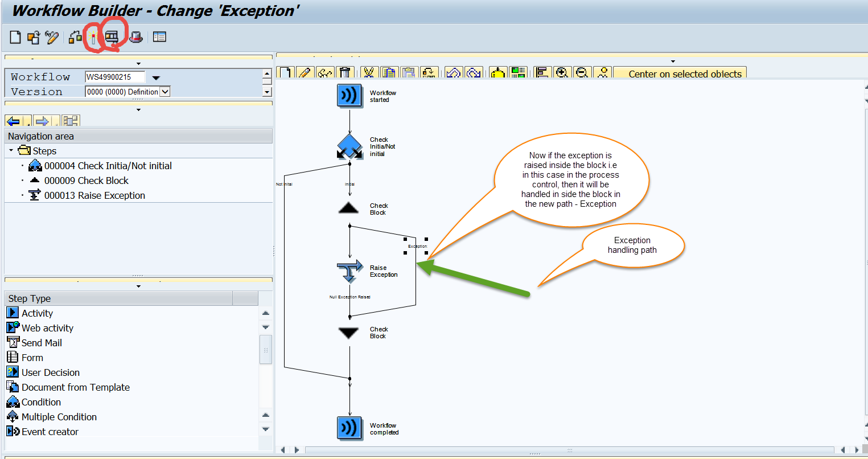Click the scissors Cut icon

(x=369, y=73)
